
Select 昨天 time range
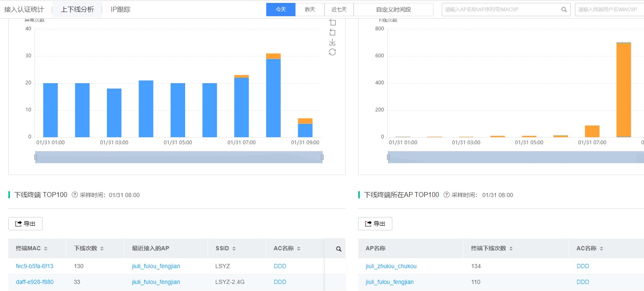[310, 10]
